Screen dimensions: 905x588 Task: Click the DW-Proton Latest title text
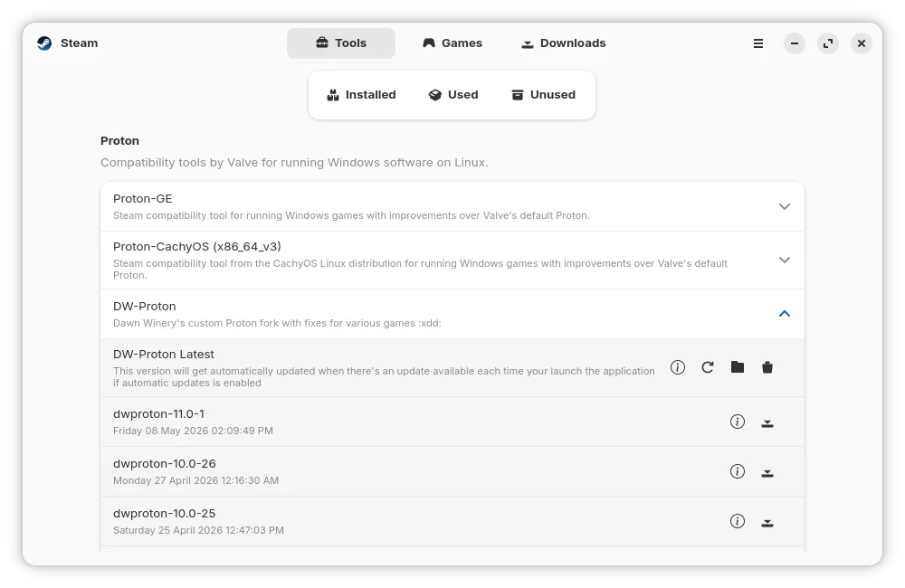163,355
